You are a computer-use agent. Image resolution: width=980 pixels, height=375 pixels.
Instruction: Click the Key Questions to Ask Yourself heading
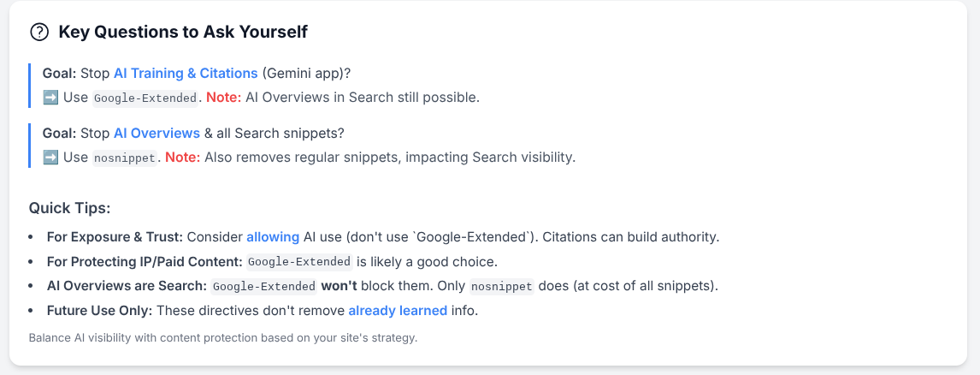click(183, 32)
